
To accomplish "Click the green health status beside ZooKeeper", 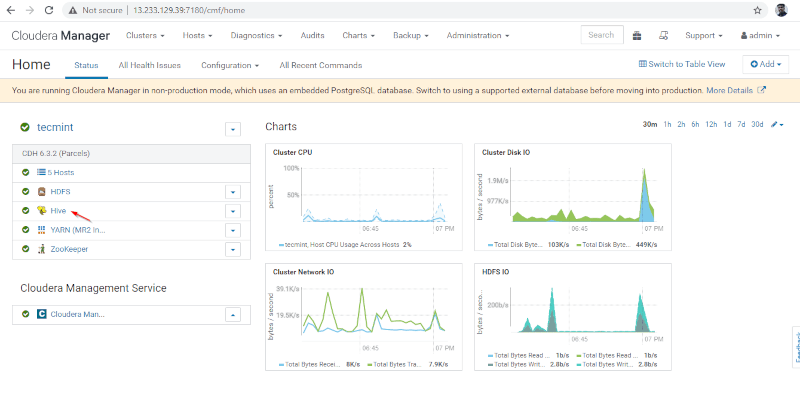I will coord(26,249).
